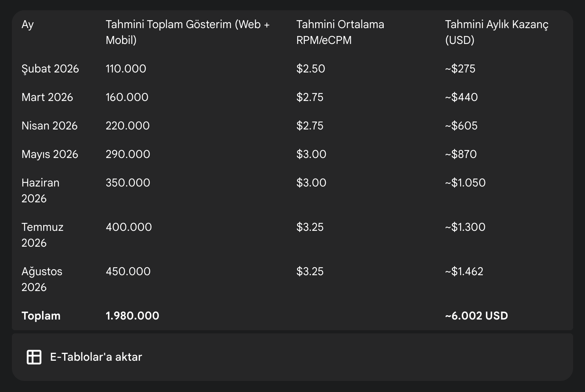Click the $2.50 RPM cell for Şubat
Viewport: 585px width, 392px height.
tap(311, 69)
